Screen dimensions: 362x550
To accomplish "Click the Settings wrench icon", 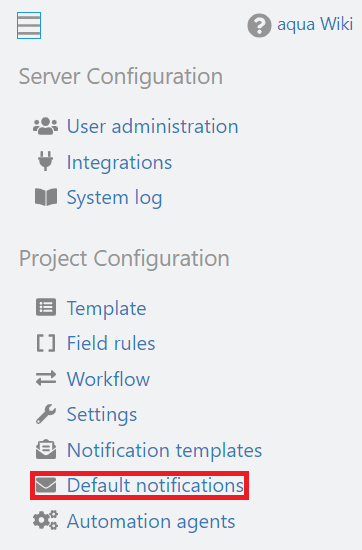I will pos(46,414).
